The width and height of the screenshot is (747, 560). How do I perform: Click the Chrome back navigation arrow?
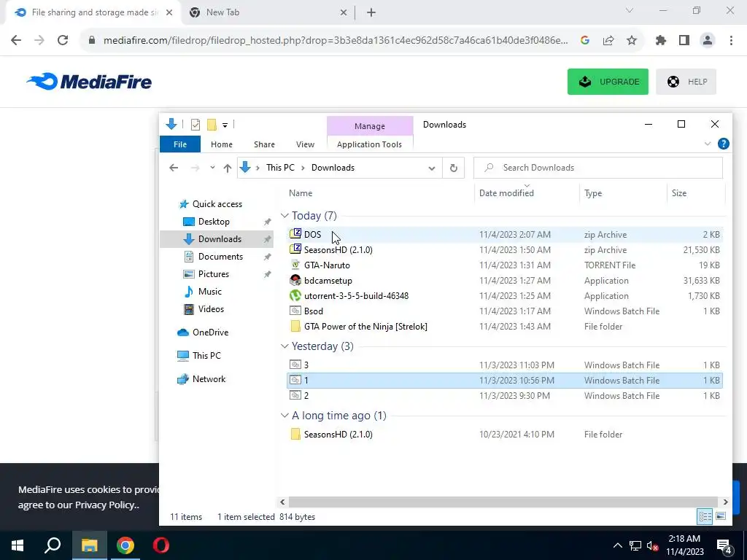point(16,41)
